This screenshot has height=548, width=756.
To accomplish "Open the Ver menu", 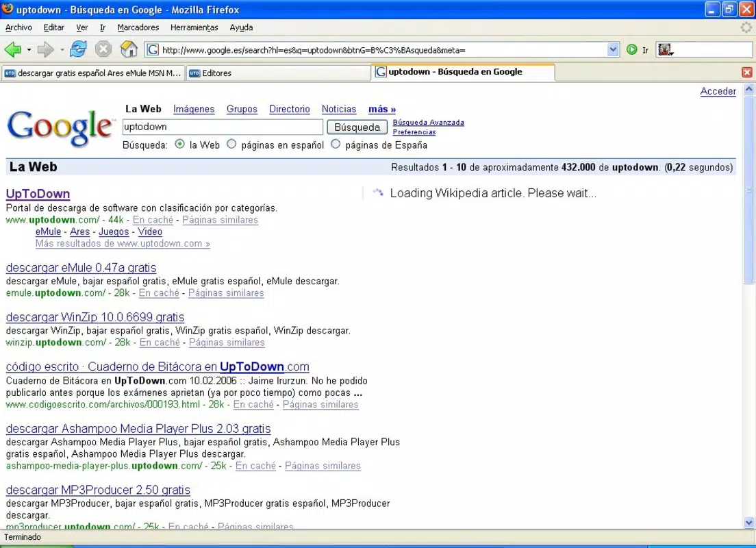I will click(82, 27).
